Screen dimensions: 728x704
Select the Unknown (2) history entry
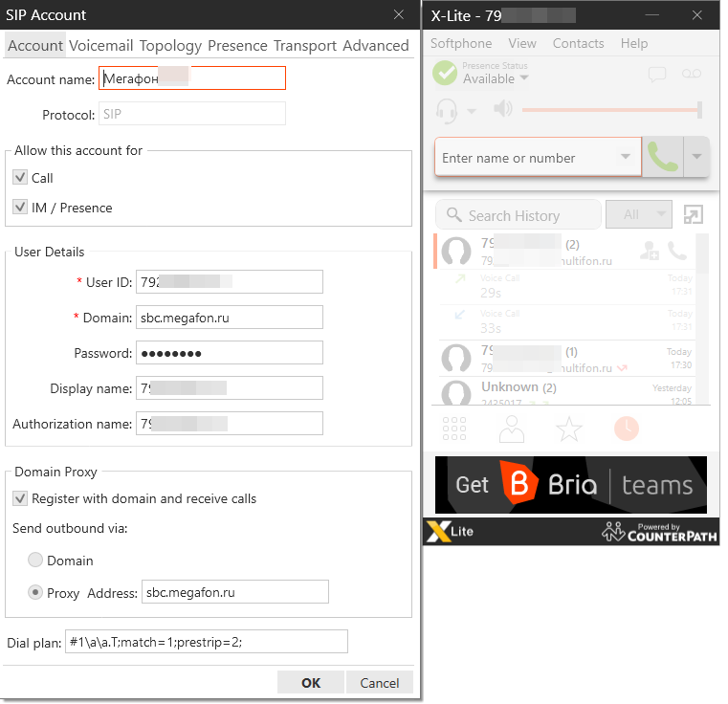(x=567, y=391)
